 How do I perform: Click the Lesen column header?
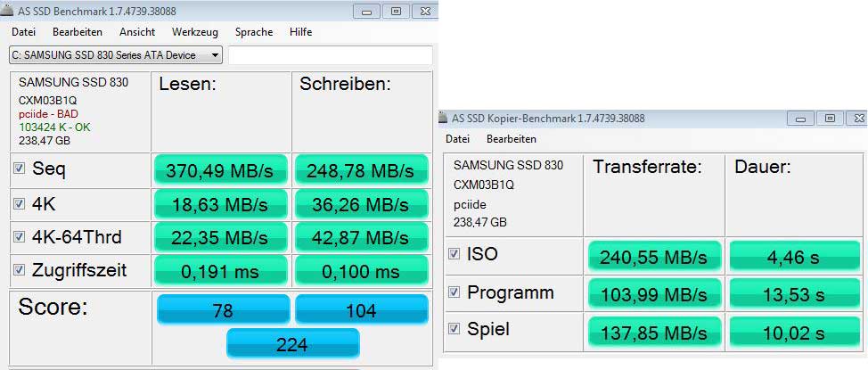187,84
